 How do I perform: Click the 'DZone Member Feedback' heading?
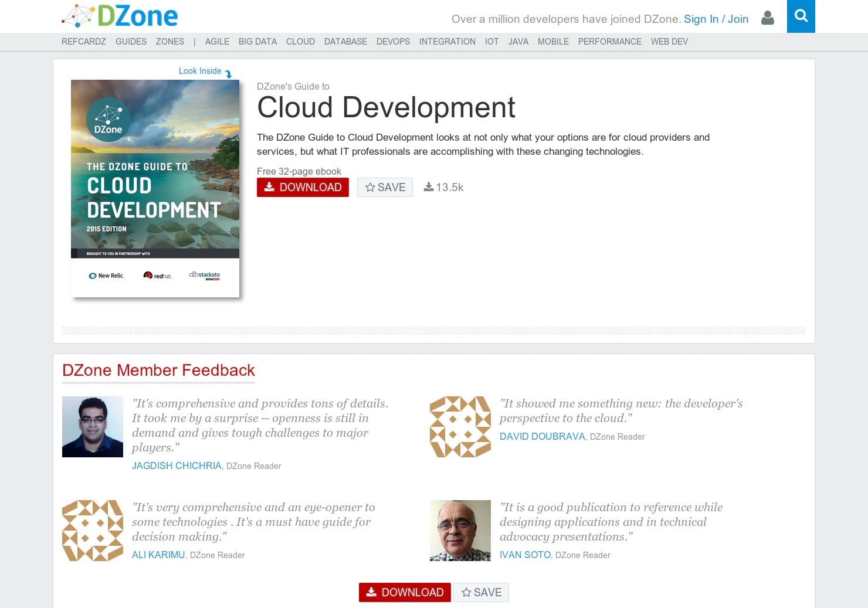158,370
